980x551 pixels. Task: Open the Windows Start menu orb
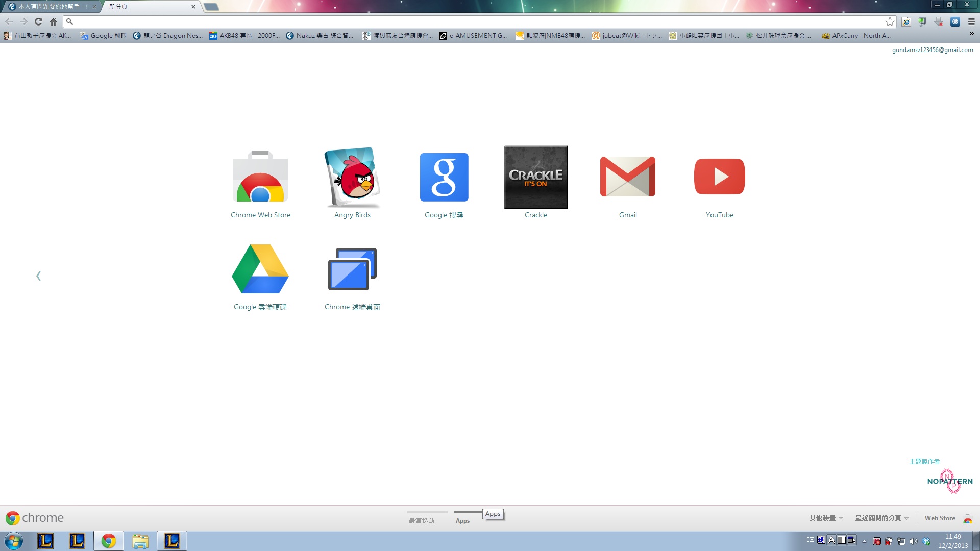[x=13, y=541]
